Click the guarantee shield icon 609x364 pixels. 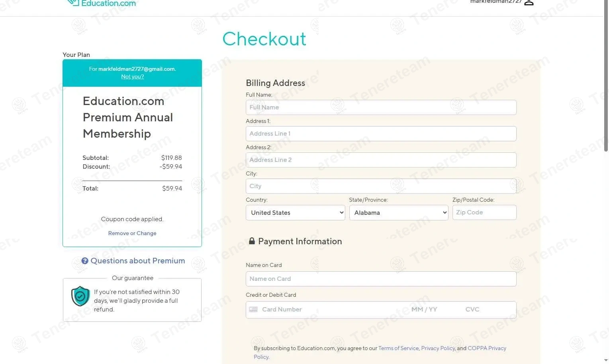[80, 296]
